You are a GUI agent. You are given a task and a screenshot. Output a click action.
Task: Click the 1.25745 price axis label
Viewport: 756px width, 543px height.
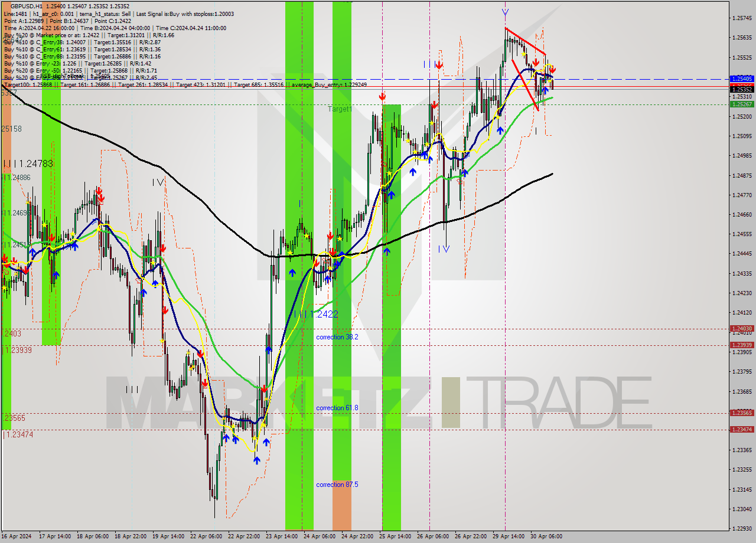tap(742, 18)
